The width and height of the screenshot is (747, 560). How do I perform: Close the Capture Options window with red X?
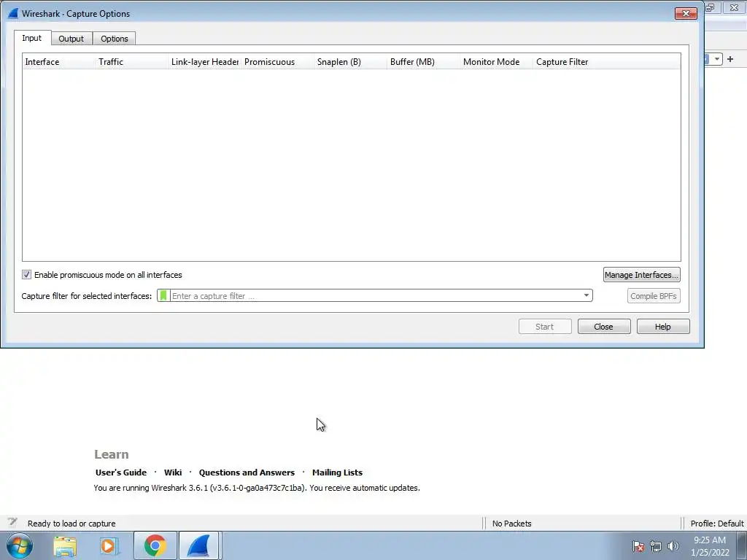pos(686,13)
